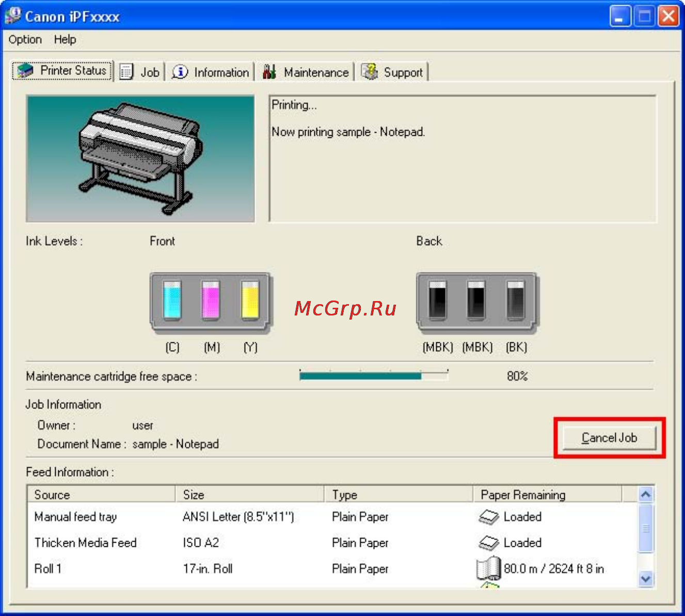Viewport: 685px width, 616px height.
Task: Click the Paper Remaining column header
Action: coord(548,495)
